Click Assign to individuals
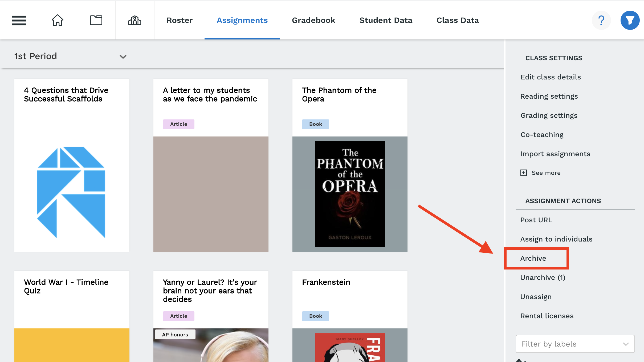 (x=556, y=239)
